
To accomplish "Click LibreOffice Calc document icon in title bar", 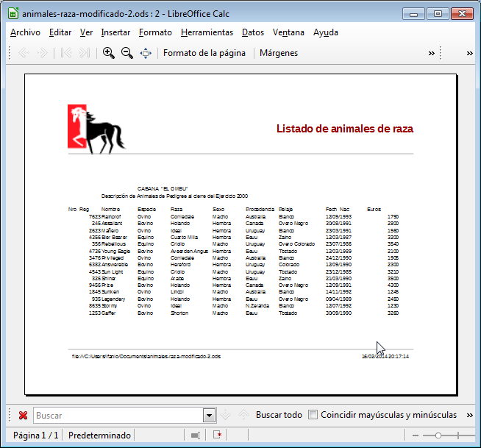I will click(x=13, y=13).
